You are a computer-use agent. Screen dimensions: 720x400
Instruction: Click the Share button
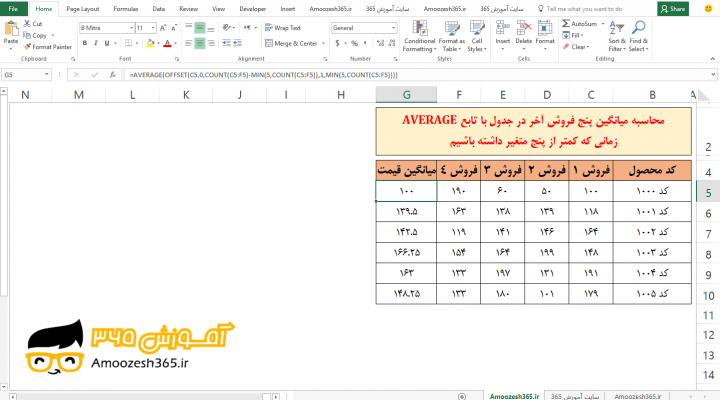point(673,9)
